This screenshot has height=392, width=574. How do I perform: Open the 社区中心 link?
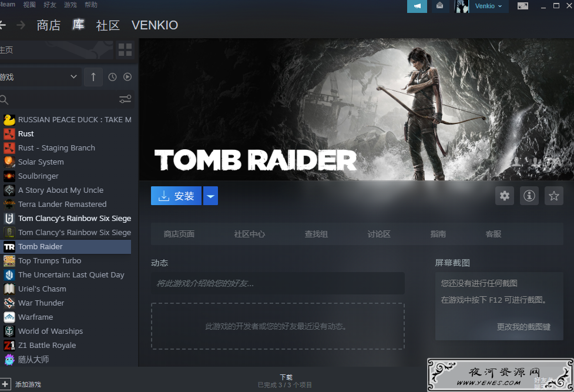click(249, 234)
